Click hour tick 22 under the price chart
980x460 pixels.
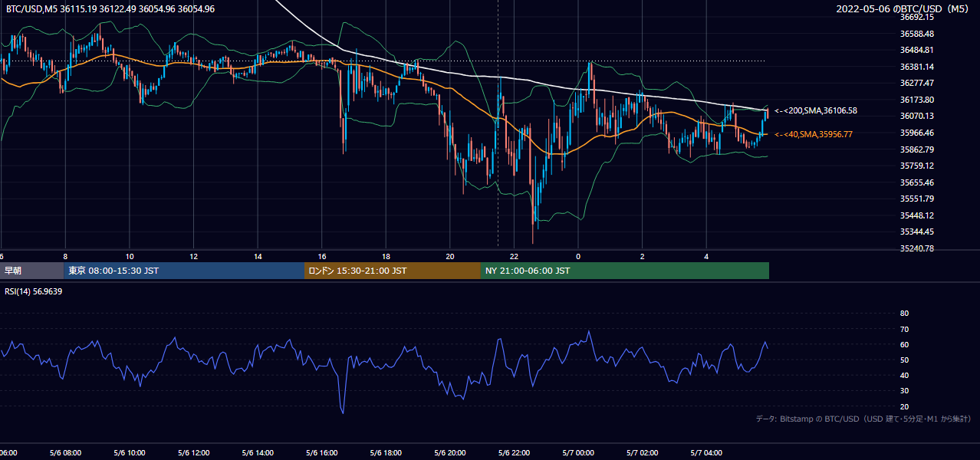(514, 256)
